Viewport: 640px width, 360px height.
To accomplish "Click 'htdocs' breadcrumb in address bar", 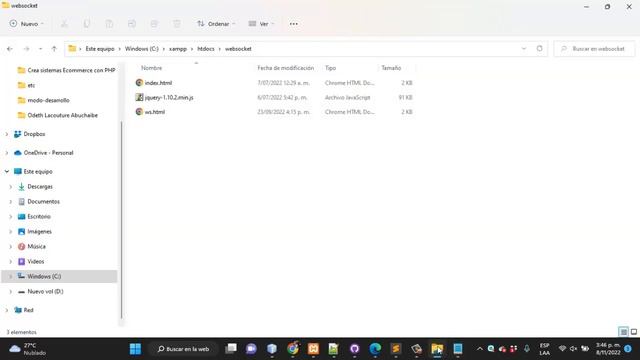I will pos(206,49).
